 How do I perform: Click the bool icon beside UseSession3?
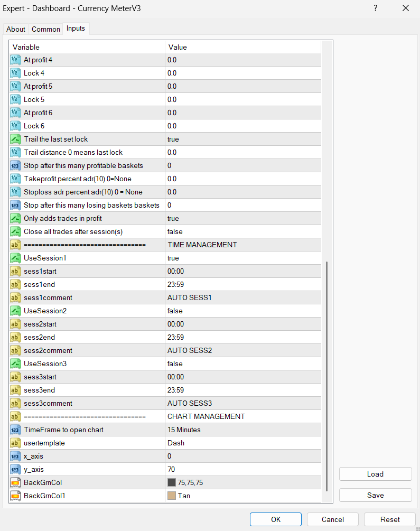click(x=15, y=364)
